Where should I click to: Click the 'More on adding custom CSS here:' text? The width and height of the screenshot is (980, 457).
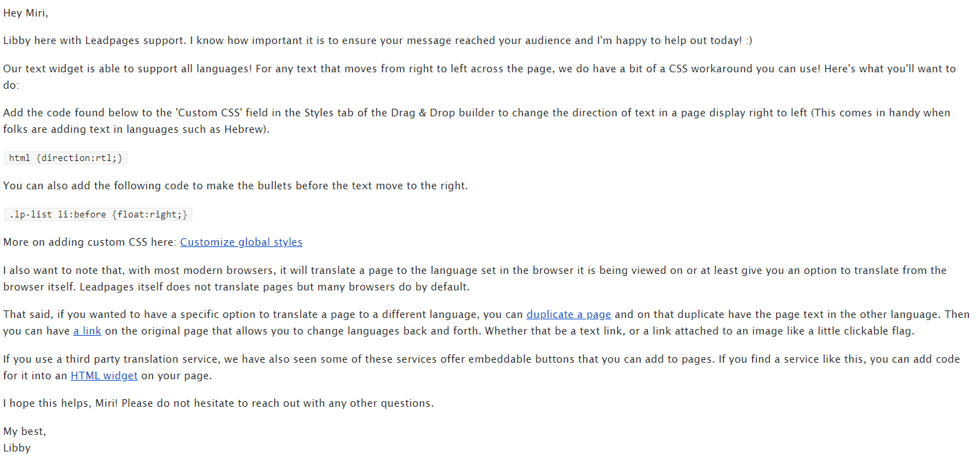pos(90,242)
